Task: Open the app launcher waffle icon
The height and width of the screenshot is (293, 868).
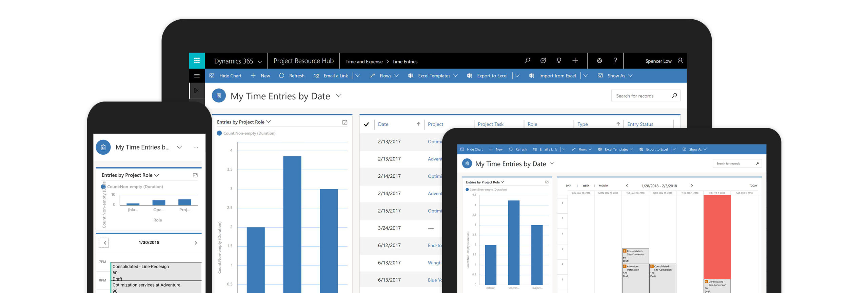Action: pos(197,61)
